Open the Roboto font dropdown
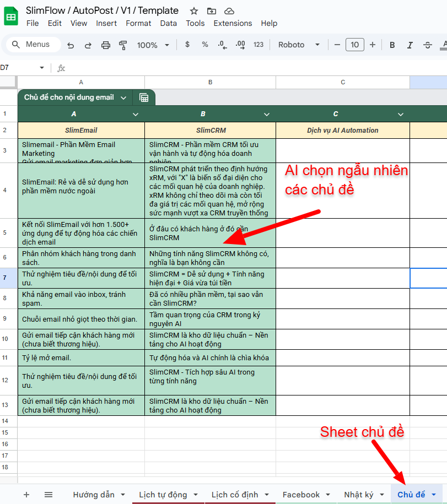The height and width of the screenshot is (504, 447). [299, 45]
